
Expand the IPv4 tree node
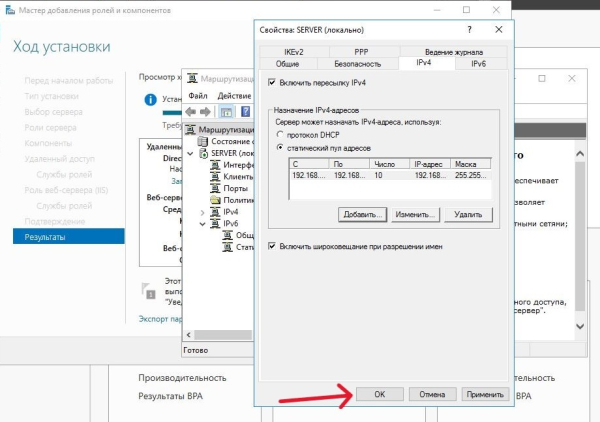click(202, 212)
